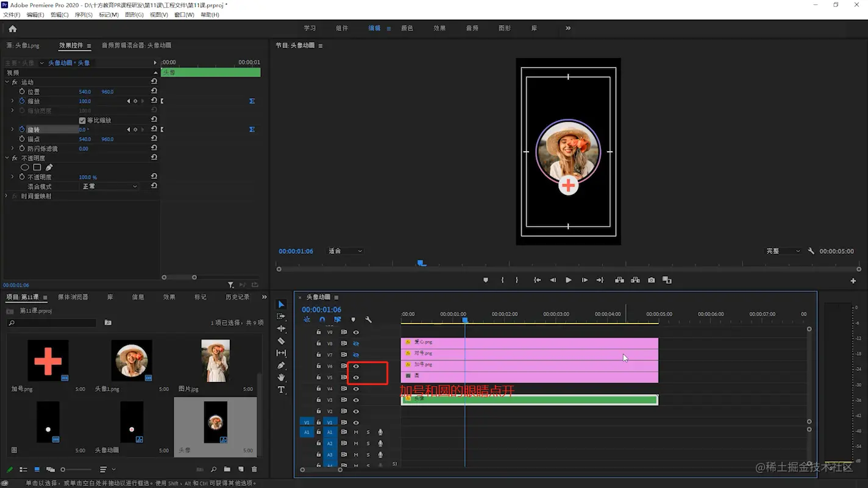Collapse the 运动 effect group
This screenshot has height=488, width=868.
point(7,82)
